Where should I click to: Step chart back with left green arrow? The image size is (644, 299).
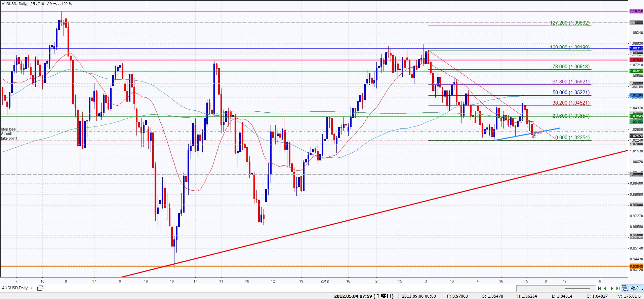pyautogui.click(x=605, y=288)
